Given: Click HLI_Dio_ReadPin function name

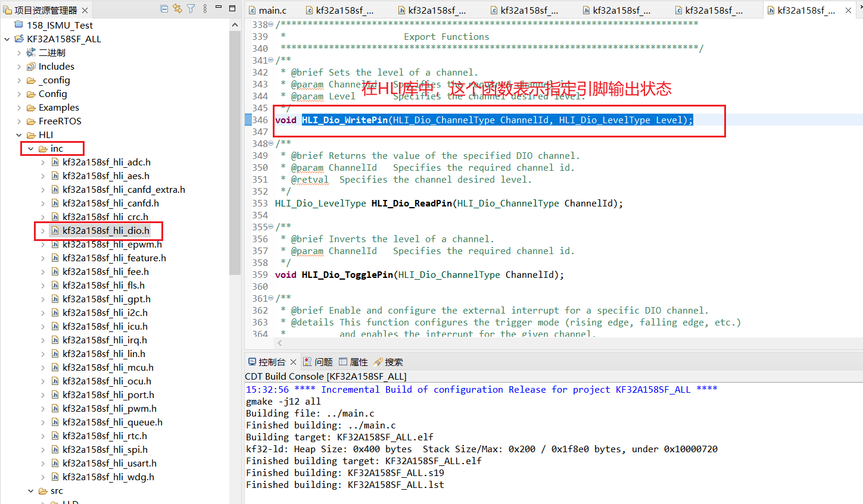Looking at the screenshot, I should (412, 203).
